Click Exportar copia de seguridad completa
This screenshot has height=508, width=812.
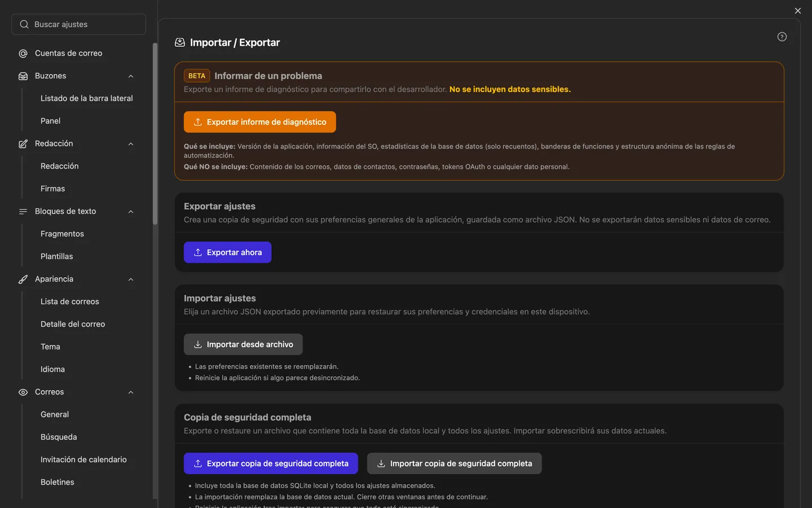click(271, 463)
